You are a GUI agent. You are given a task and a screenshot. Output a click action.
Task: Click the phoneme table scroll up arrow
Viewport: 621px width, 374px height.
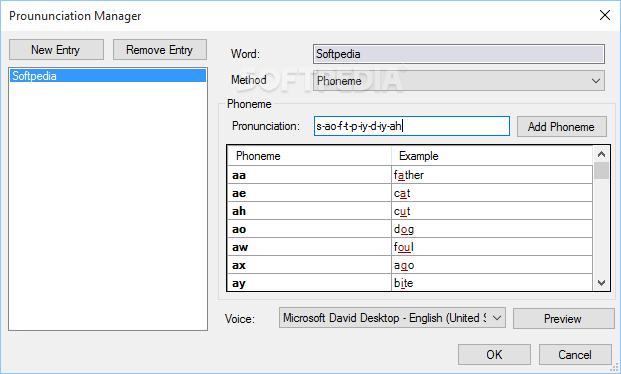click(601, 154)
